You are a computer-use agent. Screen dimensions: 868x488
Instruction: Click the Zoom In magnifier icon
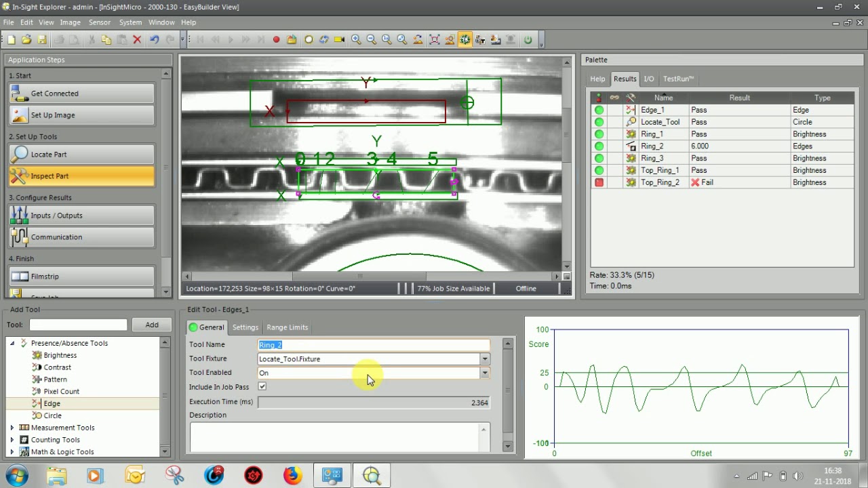tap(356, 40)
